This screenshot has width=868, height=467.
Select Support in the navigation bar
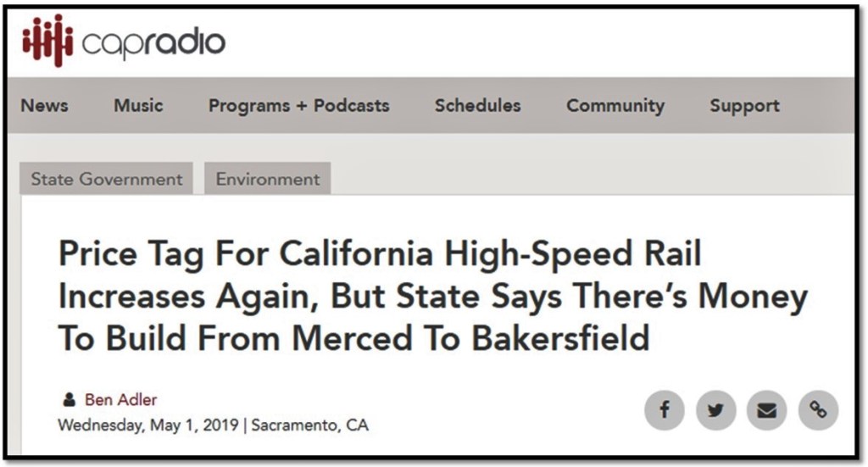744,106
